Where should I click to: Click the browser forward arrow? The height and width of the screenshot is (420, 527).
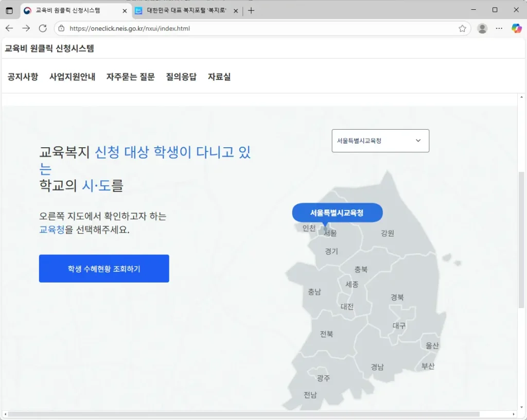(26, 28)
